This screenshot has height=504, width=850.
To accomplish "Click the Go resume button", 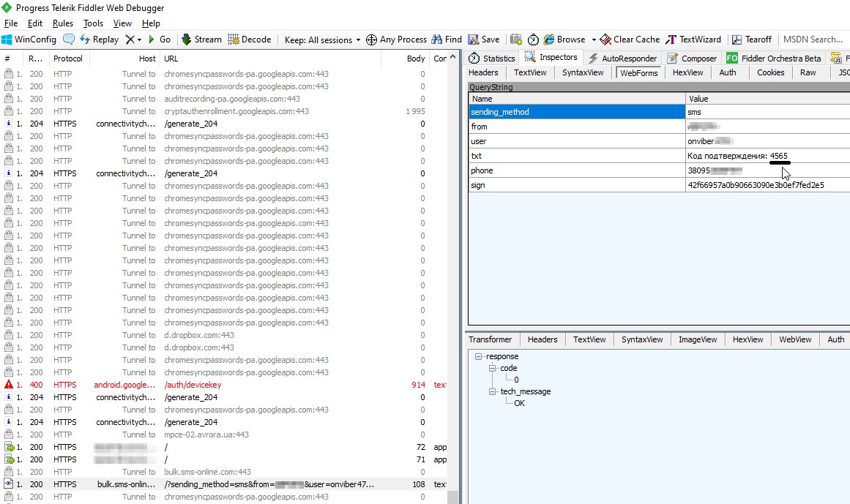I will [x=160, y=40].
